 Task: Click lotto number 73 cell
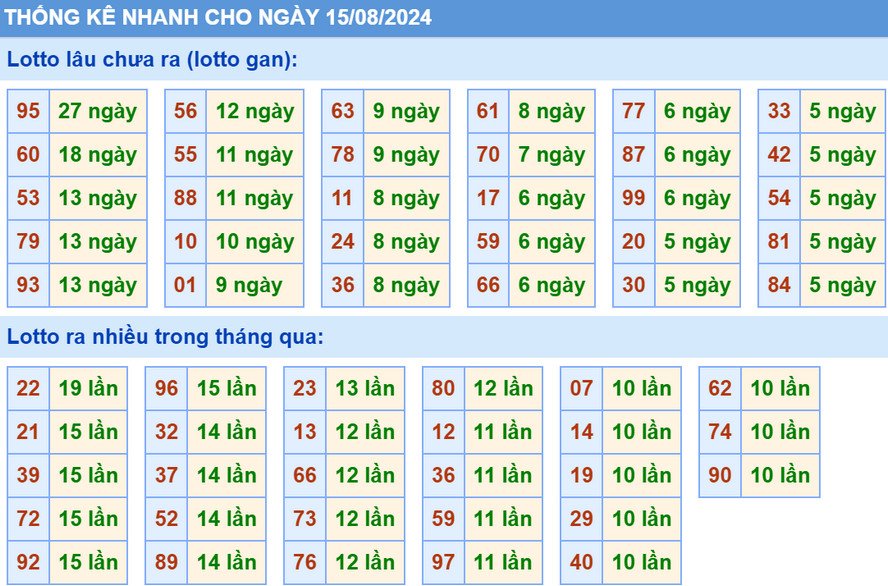click(x=305, y=519)
